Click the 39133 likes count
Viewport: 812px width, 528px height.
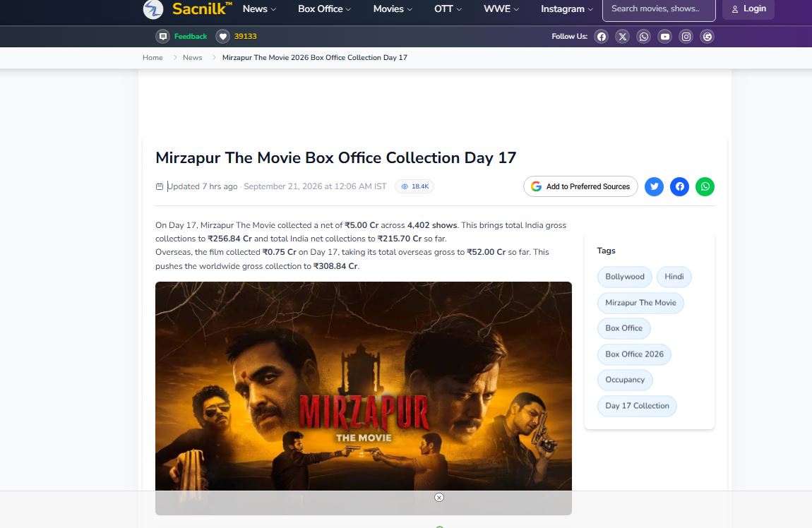coord(246,36)
